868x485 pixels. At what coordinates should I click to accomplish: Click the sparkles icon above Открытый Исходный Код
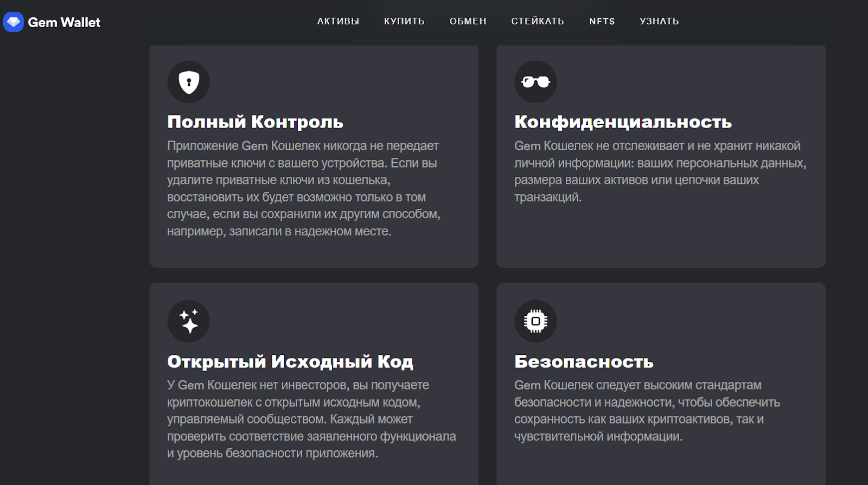click(189, 321)
